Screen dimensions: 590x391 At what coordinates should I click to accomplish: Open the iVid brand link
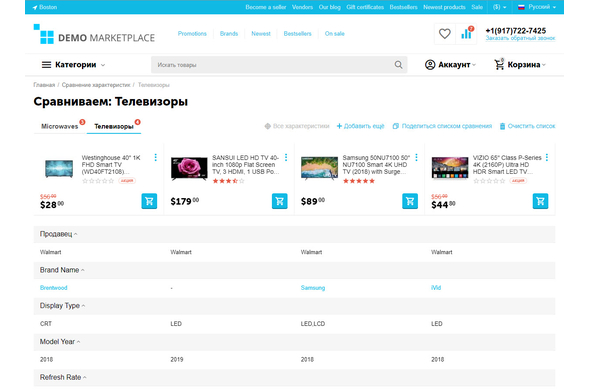click(436, 288)
